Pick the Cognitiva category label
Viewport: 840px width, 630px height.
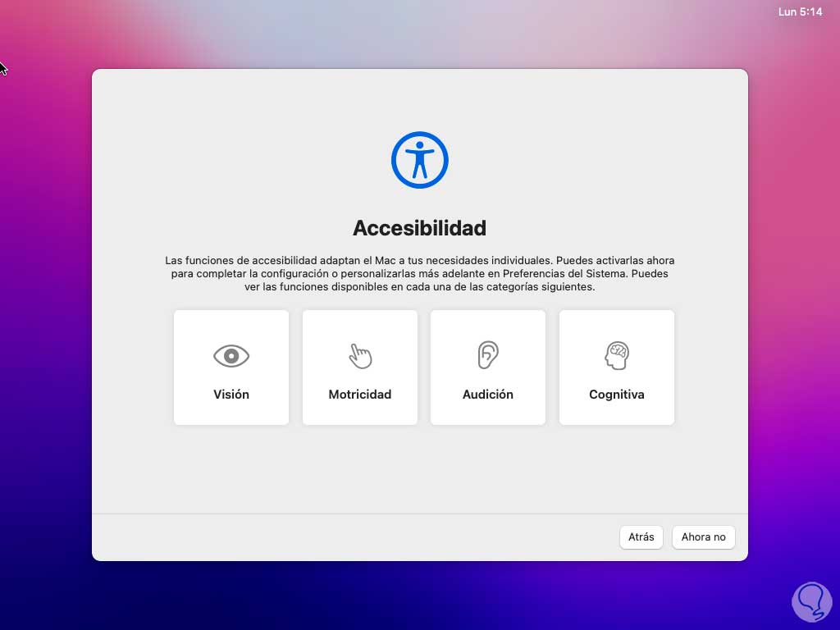[617, 395]
